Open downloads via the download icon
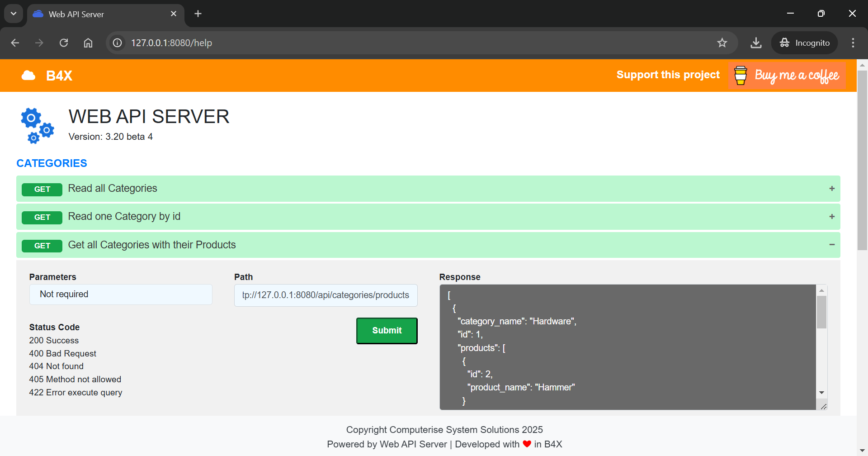This screenshot has height=456, width=868. (756, 43)
